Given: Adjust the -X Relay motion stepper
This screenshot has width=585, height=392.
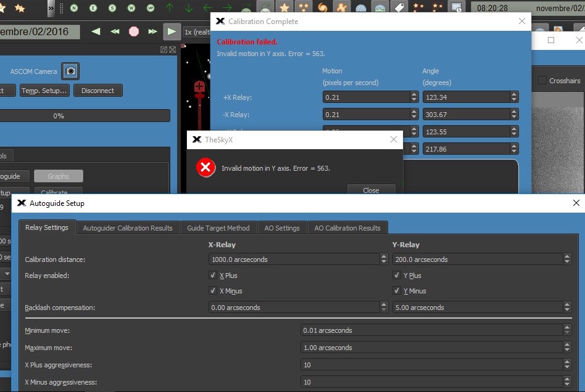Looking at the screenshot, I should click(413, 114).
